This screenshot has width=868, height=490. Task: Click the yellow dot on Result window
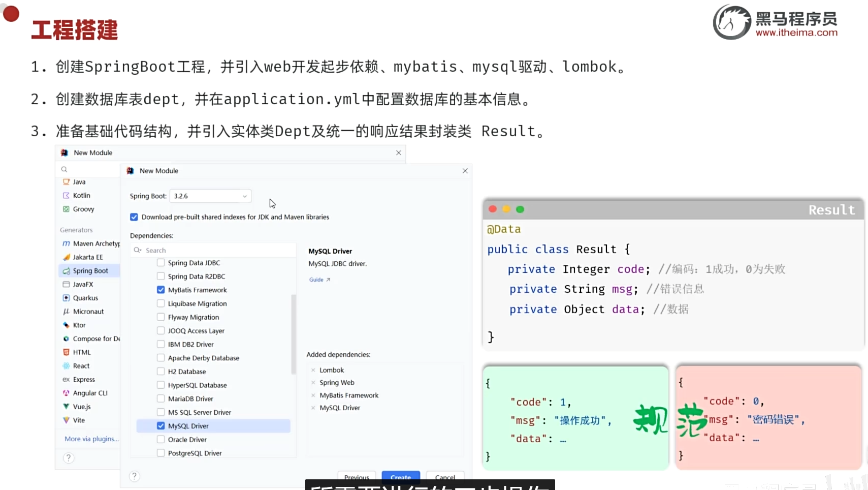pyautogui.click(x=506, y=209)
